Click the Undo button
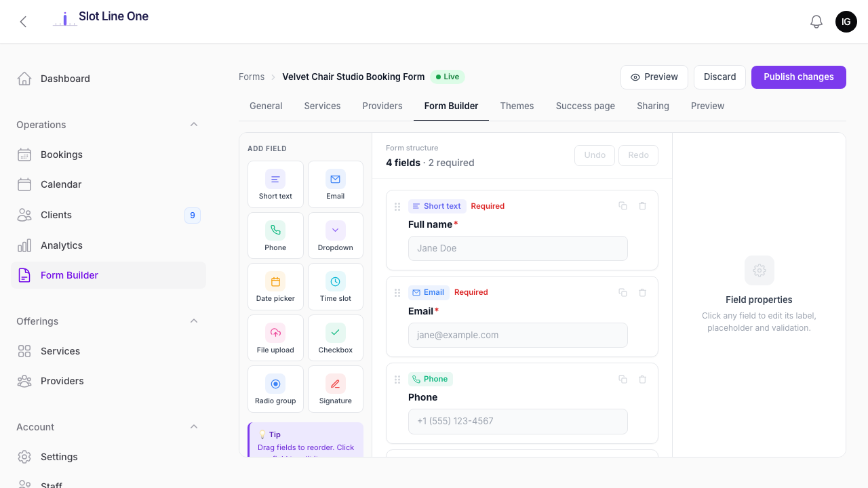Image resolution: width=868 pixels, height=488 pixels. click(595, 155)
